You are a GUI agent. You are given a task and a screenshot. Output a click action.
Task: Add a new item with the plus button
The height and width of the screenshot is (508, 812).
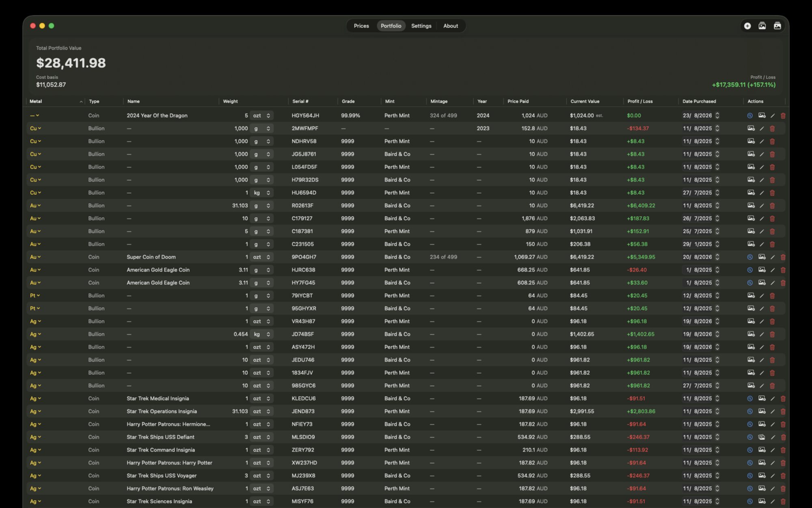747,26
